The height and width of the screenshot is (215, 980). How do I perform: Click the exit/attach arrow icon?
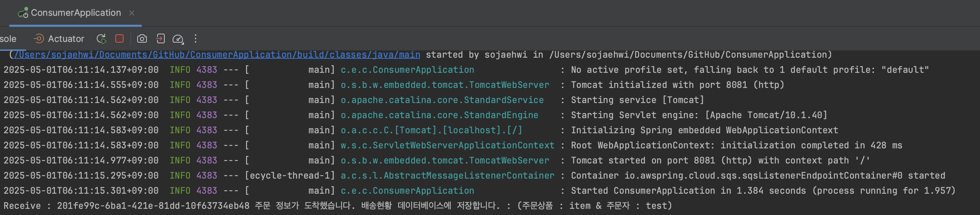pyautogui.click(x=160, y=38)
